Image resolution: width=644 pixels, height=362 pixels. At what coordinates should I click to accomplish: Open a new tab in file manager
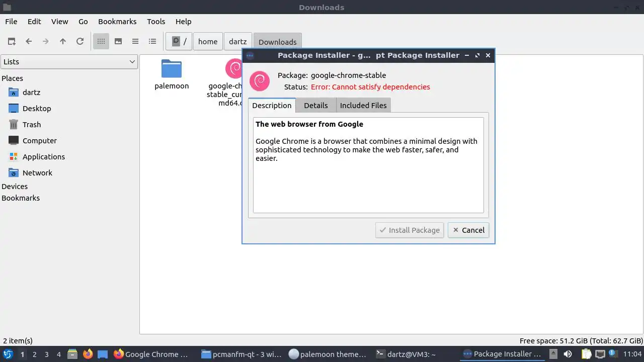12,41
